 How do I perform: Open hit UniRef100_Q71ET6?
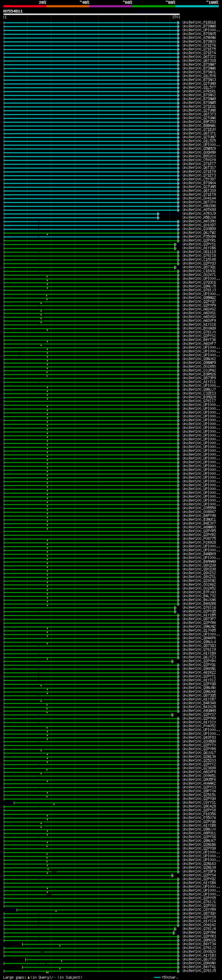(199, 45)
